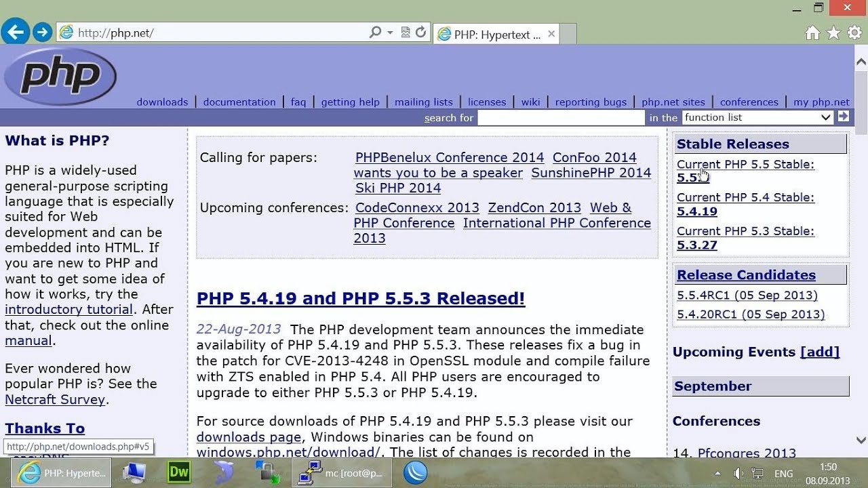Open the getting help navigation link
Image resolution: width=868 pixels, height=488 pixels.
350,102
